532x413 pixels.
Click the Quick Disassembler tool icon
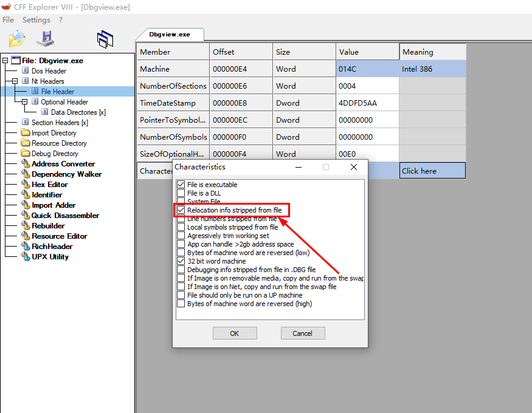pyautogui.click(x=26, y=215)
